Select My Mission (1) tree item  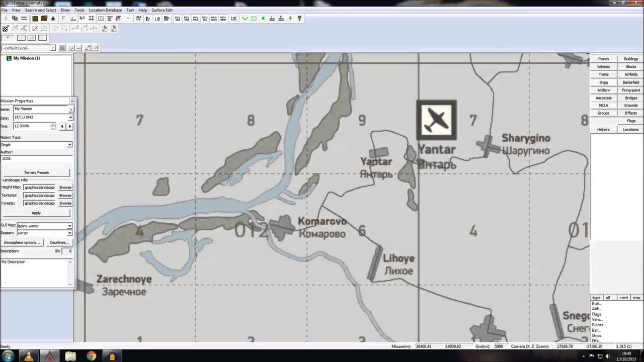26,58
